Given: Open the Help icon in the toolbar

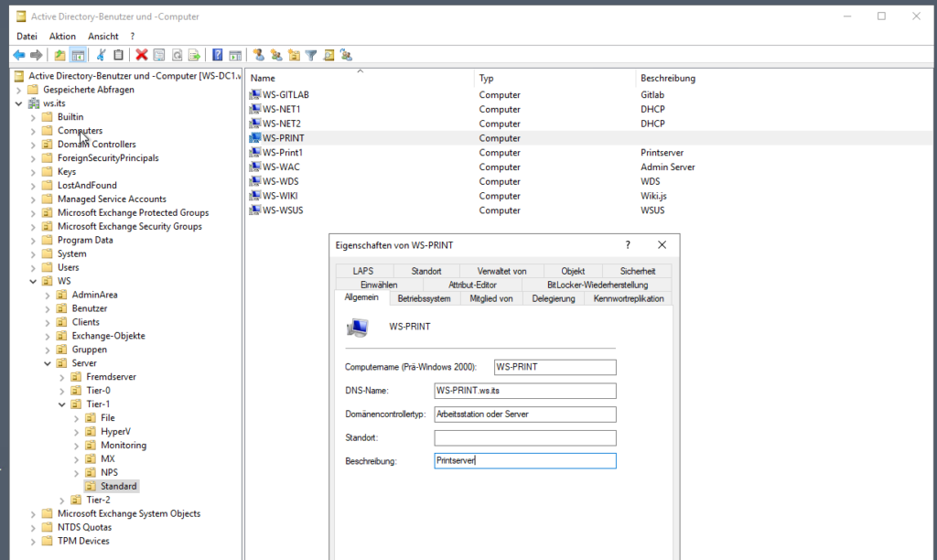Looking at the screenshot, I should [x=216, y=54].
